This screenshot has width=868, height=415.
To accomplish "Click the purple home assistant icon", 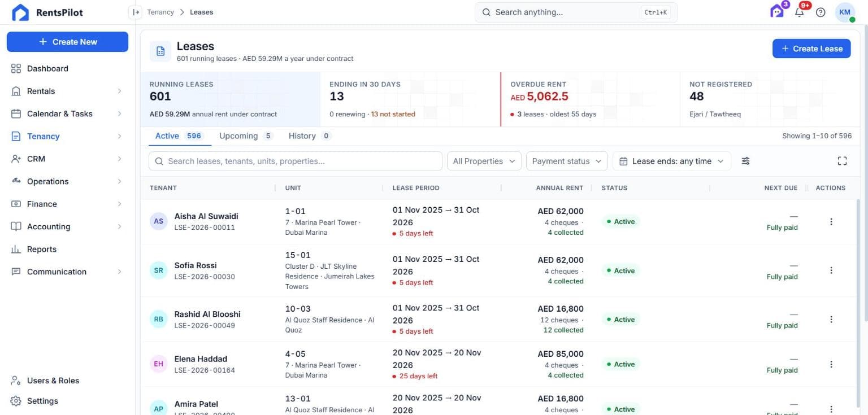I will (x=777, y=11).
